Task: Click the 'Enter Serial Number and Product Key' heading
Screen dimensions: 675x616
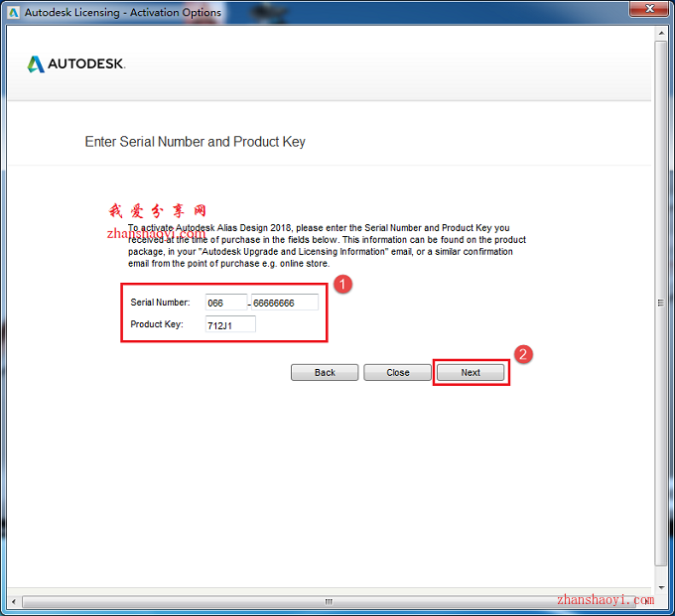Action: (195, 142)
